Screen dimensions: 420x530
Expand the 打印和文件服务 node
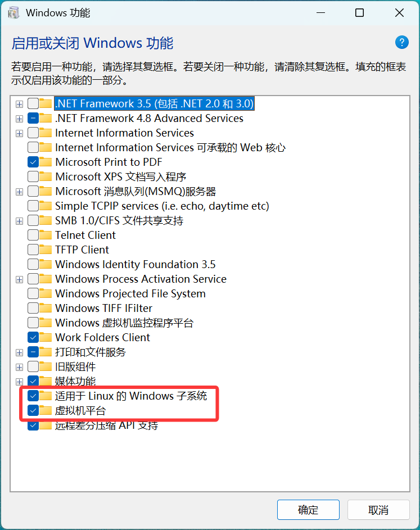19,352
